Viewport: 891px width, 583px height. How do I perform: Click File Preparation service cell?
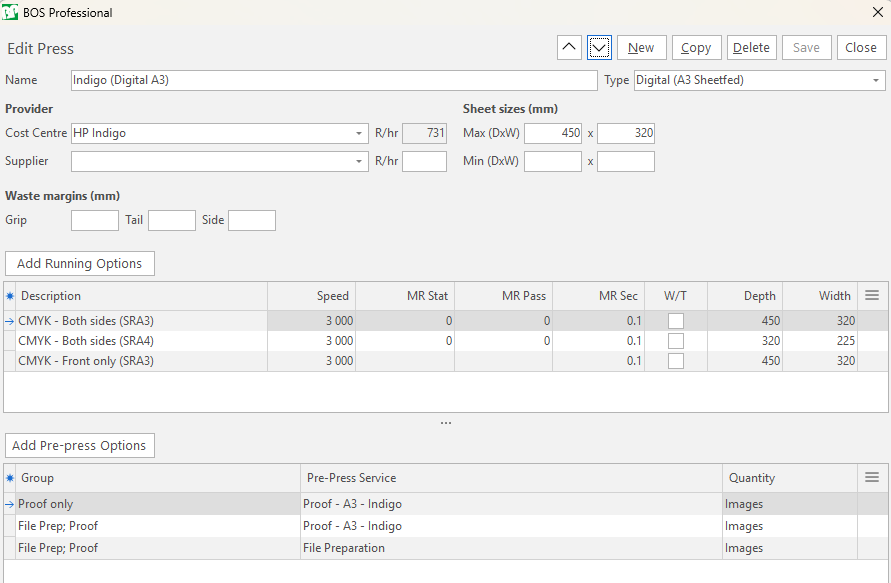point(511,548)
